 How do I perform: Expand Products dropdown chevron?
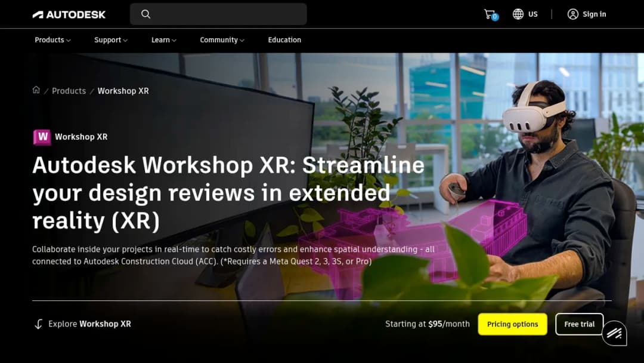pyautogui.click(x=69, y=40)
